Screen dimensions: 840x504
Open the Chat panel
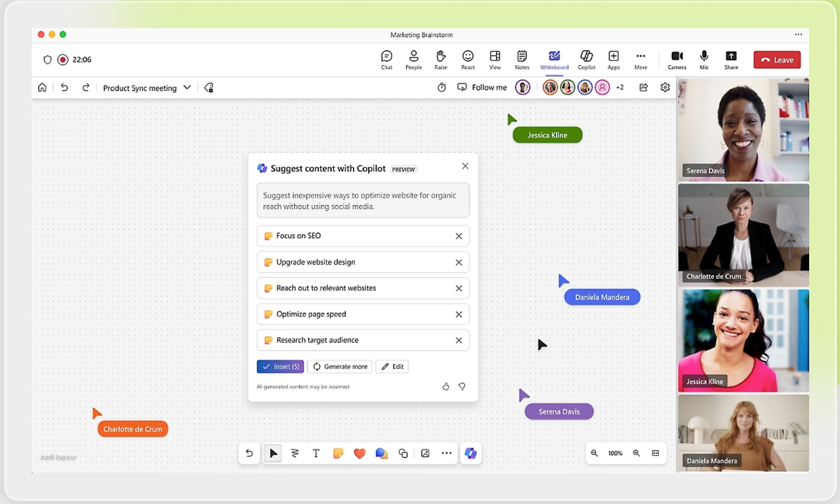click(386, 60)
